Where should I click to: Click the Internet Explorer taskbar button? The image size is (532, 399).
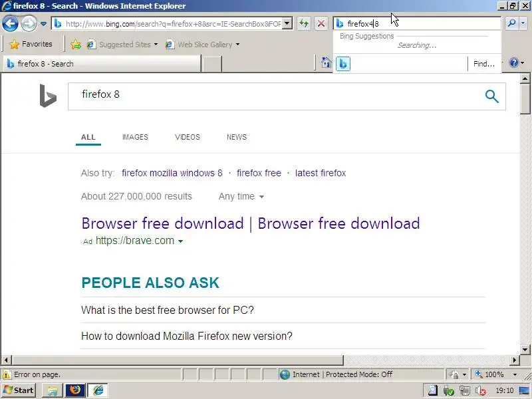coord(98,390)
